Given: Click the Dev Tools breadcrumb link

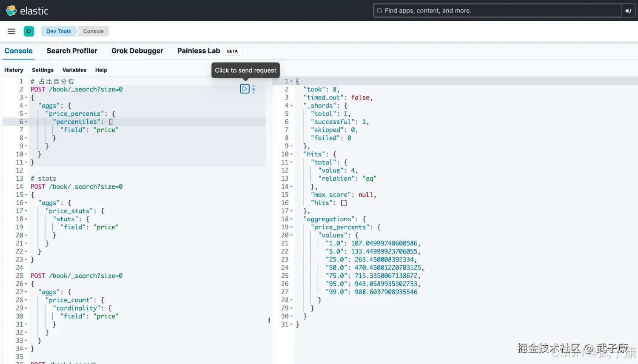Looking at the screenshot, I should tap(59, 31).
